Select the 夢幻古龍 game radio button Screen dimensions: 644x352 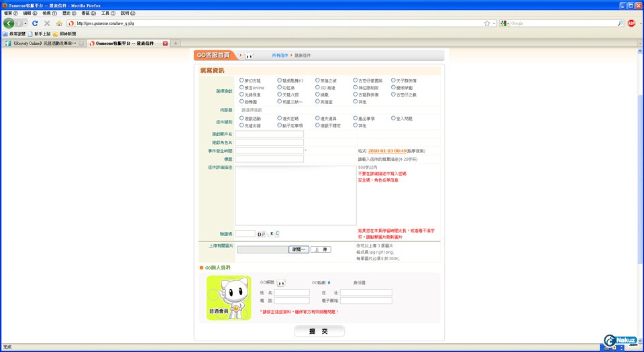241,80
